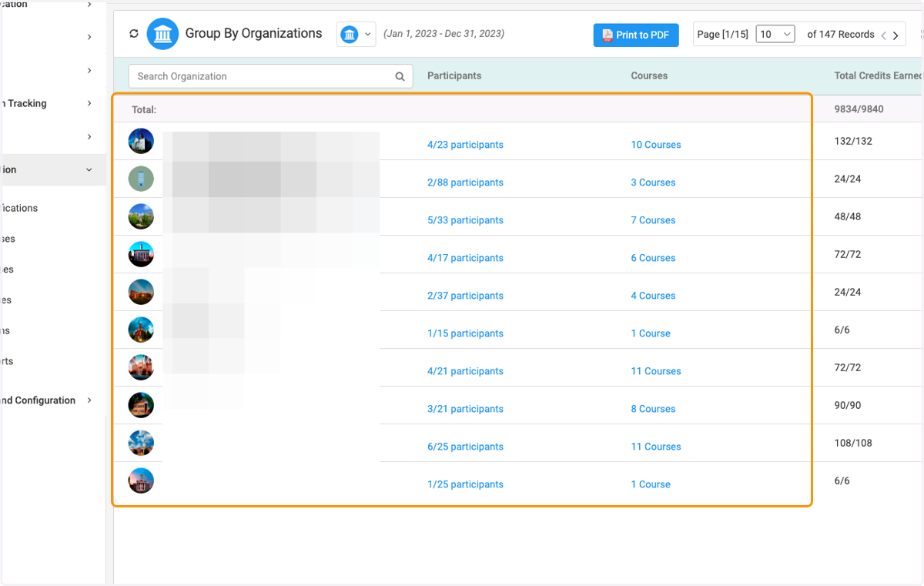Click the refresh icon beside Group By Organizations
This screenshot has height=586, width=924.
(x=134, y=34)
